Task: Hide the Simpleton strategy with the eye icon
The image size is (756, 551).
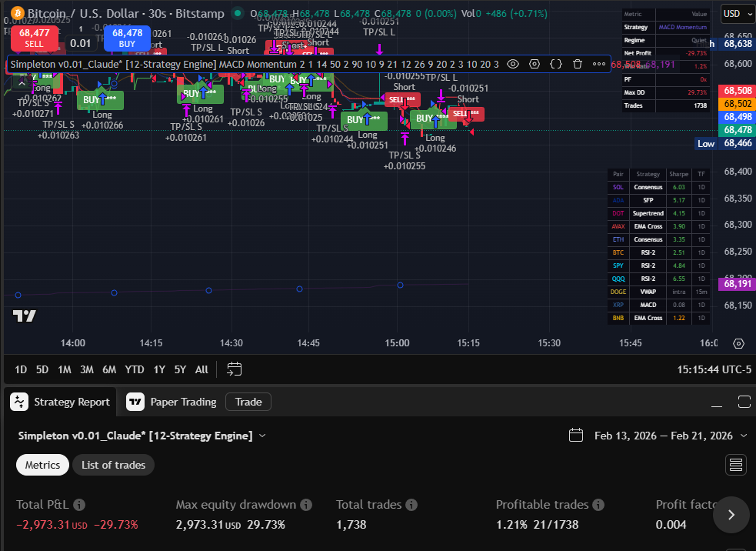Action: (512, 64)
